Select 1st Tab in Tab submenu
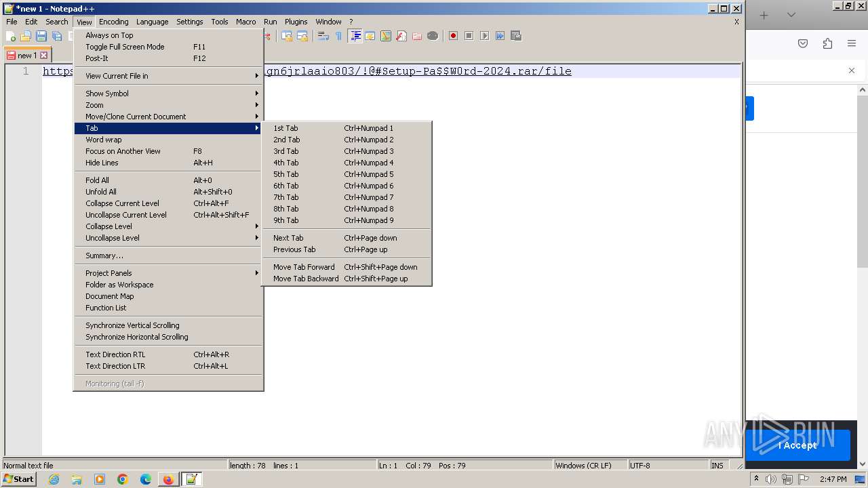Image resolution: width=868 pixels, height=488 pixels. tap(347, 128)
